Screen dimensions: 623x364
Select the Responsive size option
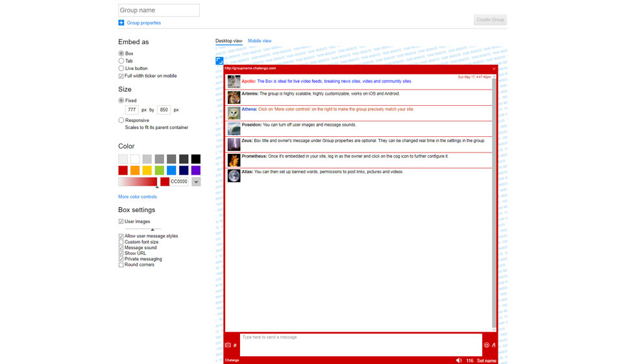tap(121, 120)
